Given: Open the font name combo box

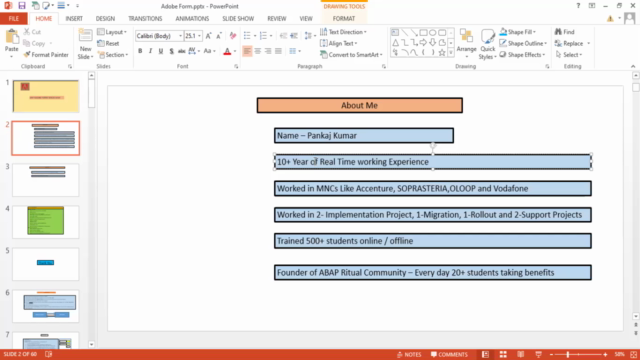Looking at the screenshot, I should 159,36.
